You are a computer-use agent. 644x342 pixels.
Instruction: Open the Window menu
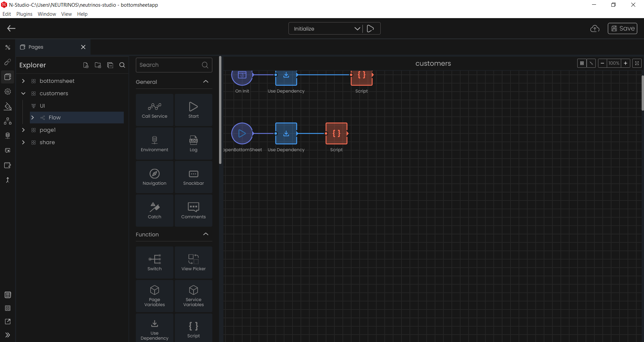(47, 14)
